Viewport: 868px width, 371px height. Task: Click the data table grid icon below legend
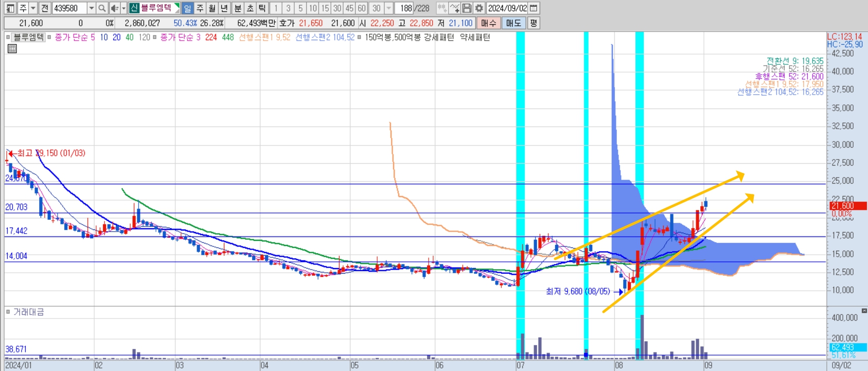(x=12, y=48)
